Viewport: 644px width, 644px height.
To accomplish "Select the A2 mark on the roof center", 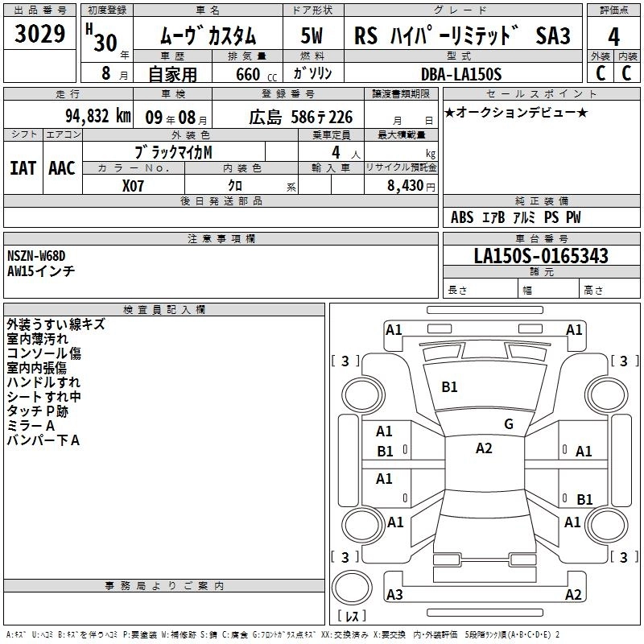I will pos(484,448).
